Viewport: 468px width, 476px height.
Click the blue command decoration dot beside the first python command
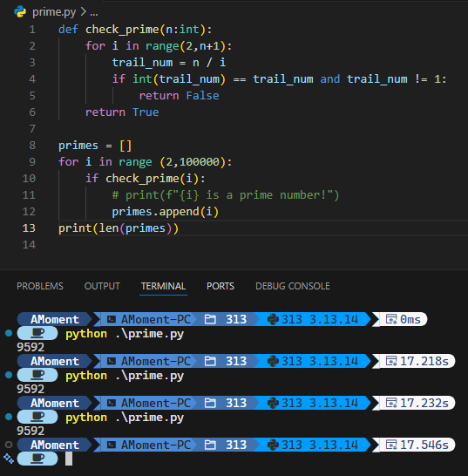coord(9,333)
